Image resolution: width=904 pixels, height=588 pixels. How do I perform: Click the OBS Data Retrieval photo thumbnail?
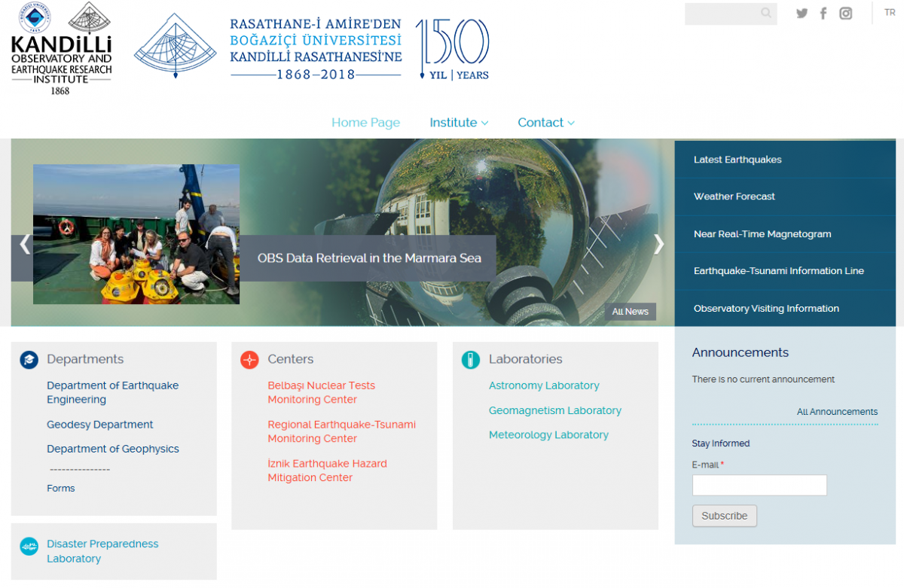pos(136,234)
